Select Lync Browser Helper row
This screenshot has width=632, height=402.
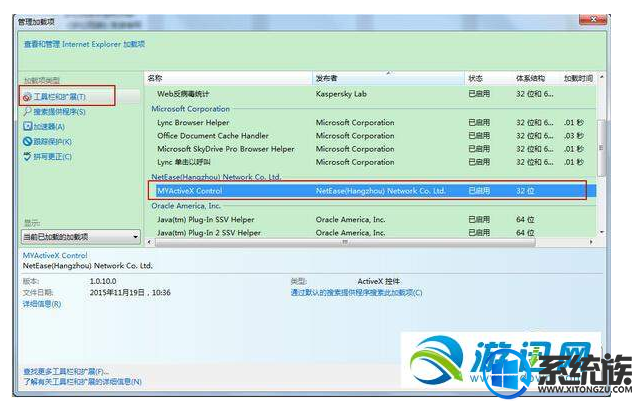coord(371,123)
